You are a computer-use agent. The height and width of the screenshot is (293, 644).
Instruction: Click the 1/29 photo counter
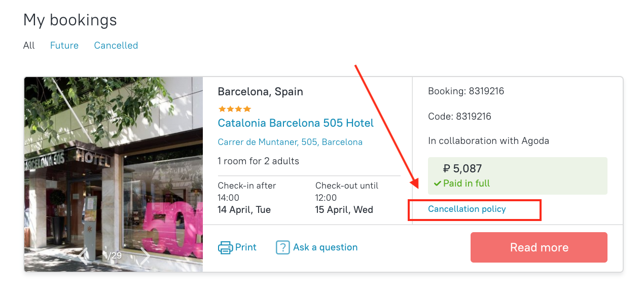coord(113,255)
